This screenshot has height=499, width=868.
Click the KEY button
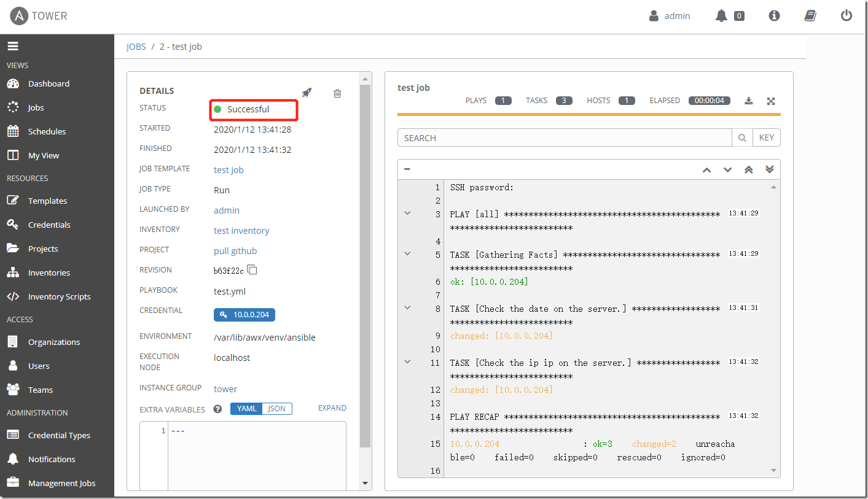pos(767,138)
